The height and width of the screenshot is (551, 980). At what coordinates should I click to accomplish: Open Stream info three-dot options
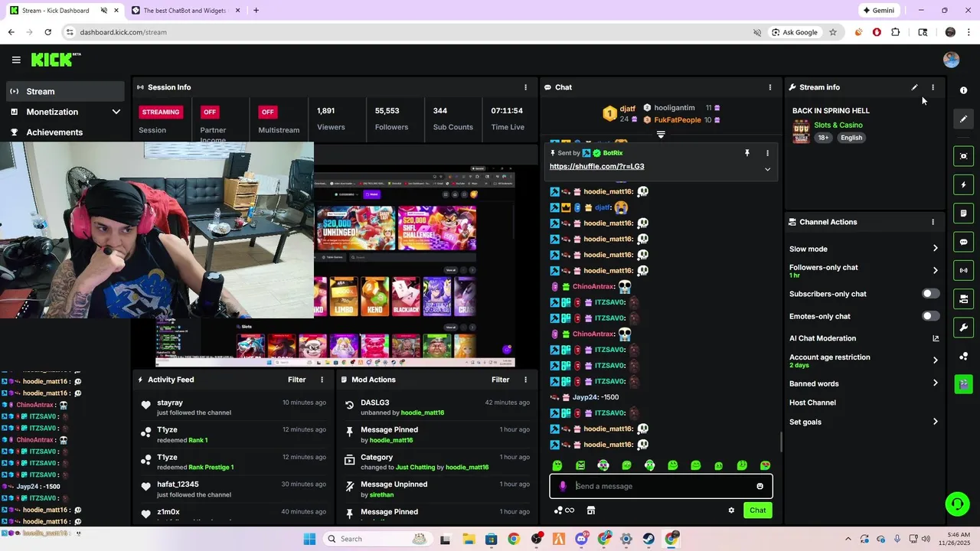pos(933,87)
